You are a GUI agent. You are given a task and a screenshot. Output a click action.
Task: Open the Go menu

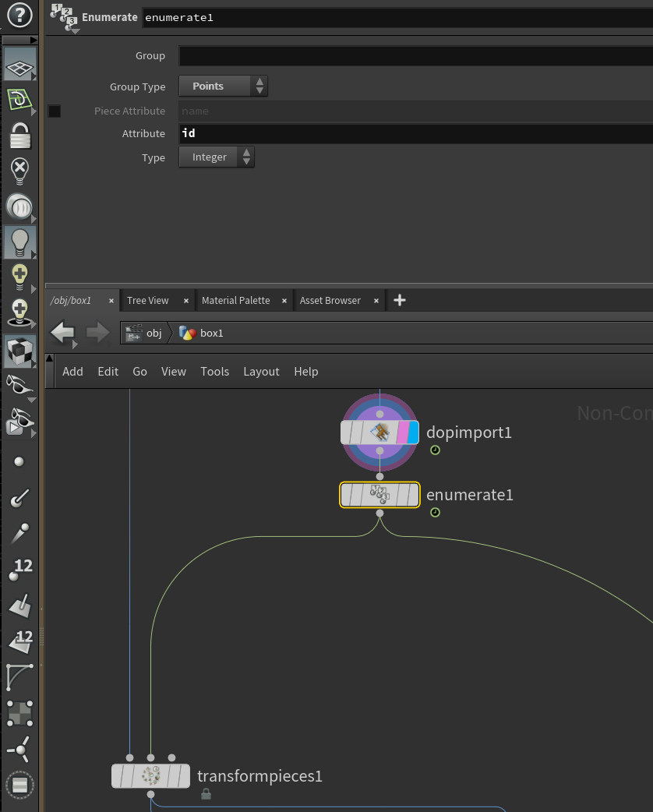[139, 371]
